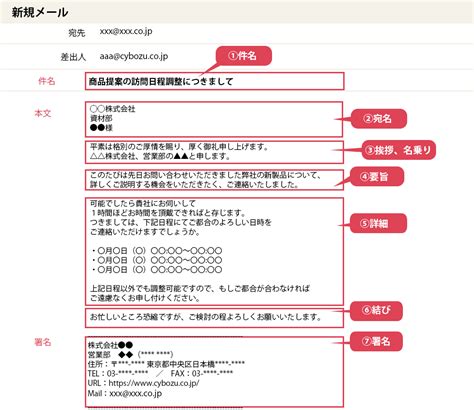The image size is (474, 410).
Task: Click the subject field with 商品提案の訪問日程調整
Action: [x=214, y=81]
